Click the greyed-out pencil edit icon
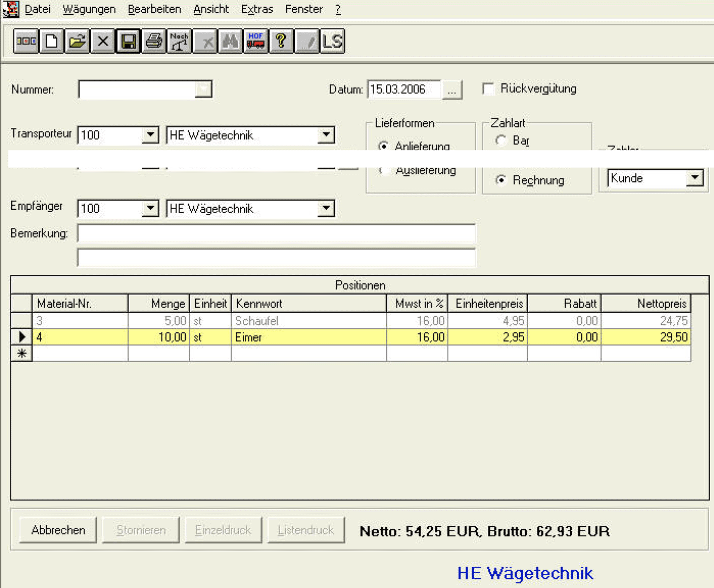Screen dimensions: 714x588 [x=307, y=41]
